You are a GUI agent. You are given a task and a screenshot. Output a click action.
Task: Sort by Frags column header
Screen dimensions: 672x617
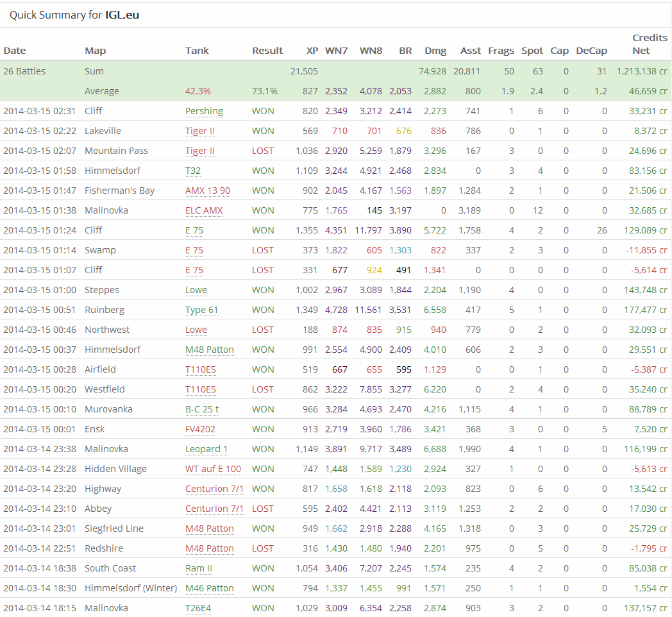point(501,51)
